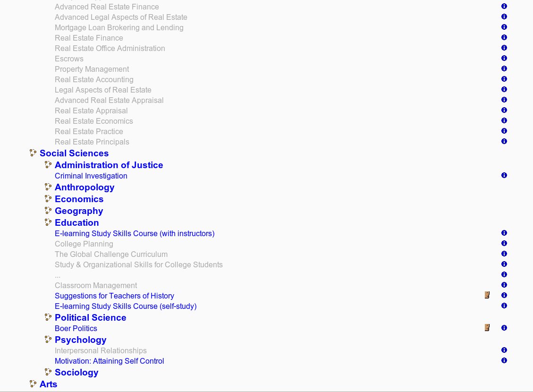This screenshot has height=392, width=533.
Task: Open E-learning Study Skills Course (self-study)
Action: point(126,307)
